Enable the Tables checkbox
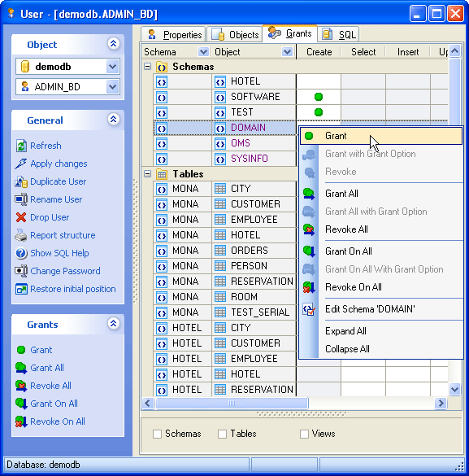Image resolution: width=469 pixels, height=476 pixels. pyautogui.click(x=222, y=434)
